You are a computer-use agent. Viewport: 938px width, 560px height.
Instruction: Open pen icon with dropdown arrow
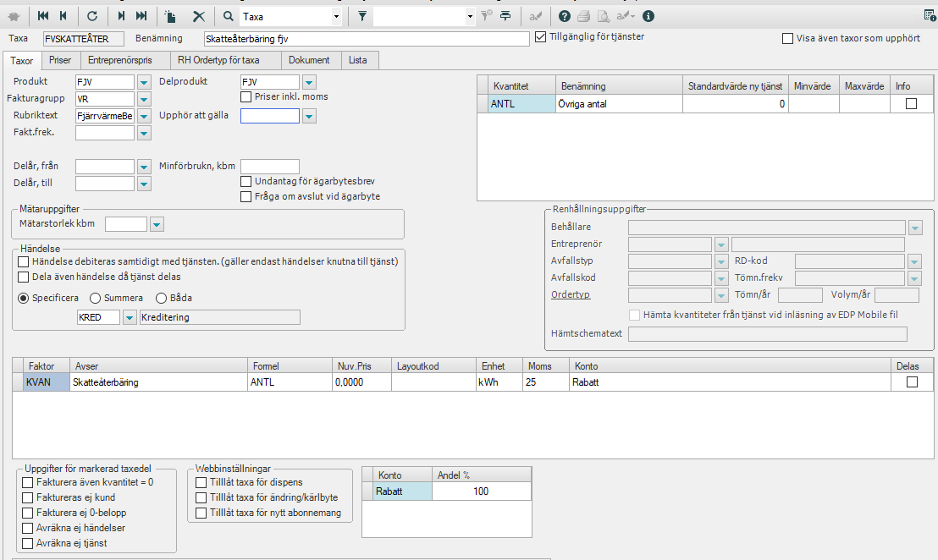click(x=626, y=16)
